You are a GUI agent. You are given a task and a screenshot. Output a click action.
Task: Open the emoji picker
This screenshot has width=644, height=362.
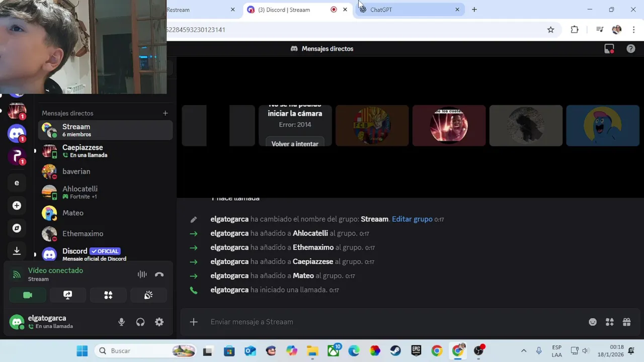click(593, 322)
